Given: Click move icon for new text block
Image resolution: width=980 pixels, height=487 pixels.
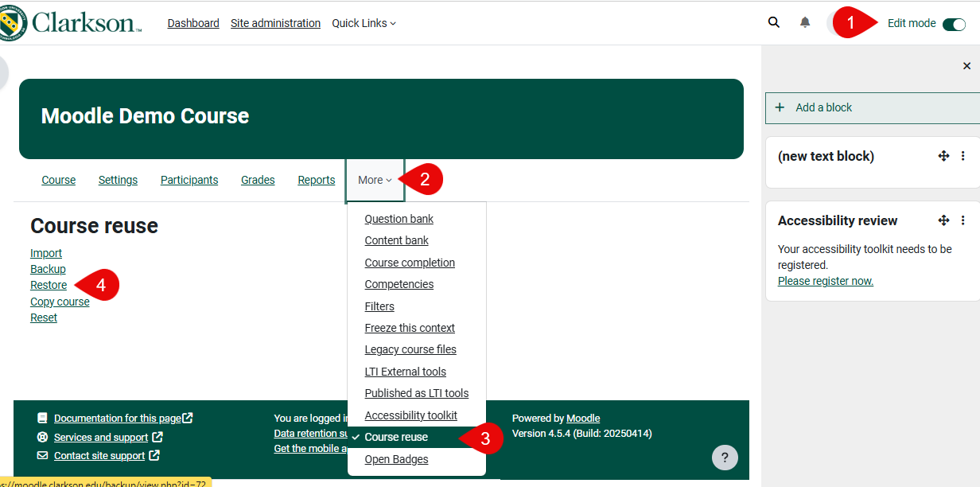Looking at the screenshot, I should coord(943,156).
